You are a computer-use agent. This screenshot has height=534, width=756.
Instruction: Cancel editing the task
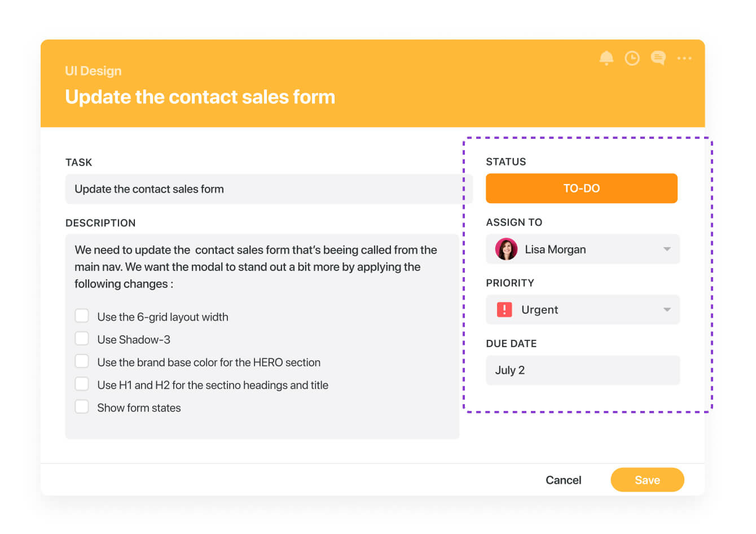[563, 480]
